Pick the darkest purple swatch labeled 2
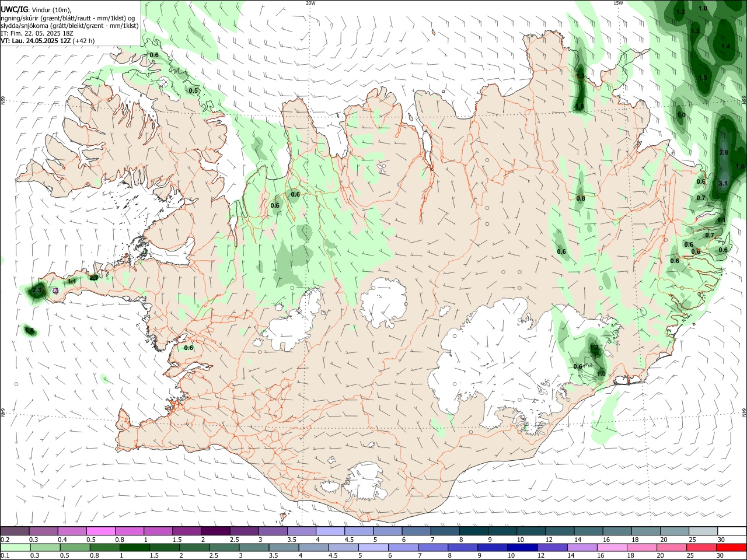Image resolution: width=747 pixels, height=560 pixels. [x=215, y=531]
